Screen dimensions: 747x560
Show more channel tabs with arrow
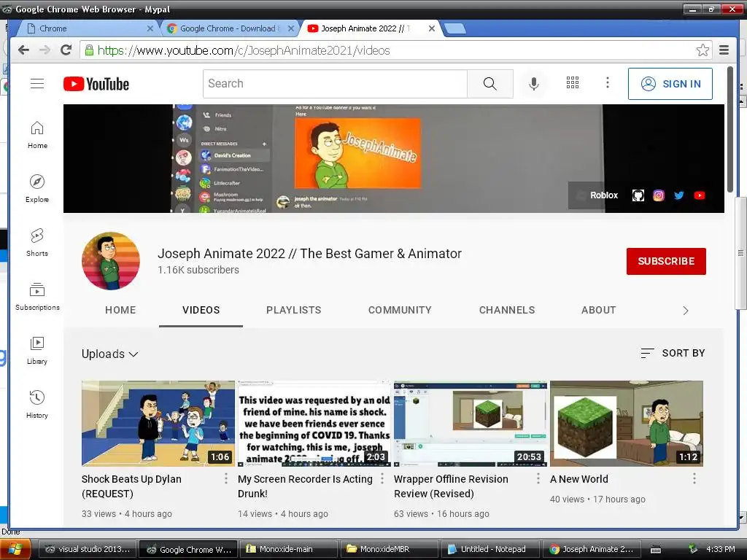(x=686, y=311)
